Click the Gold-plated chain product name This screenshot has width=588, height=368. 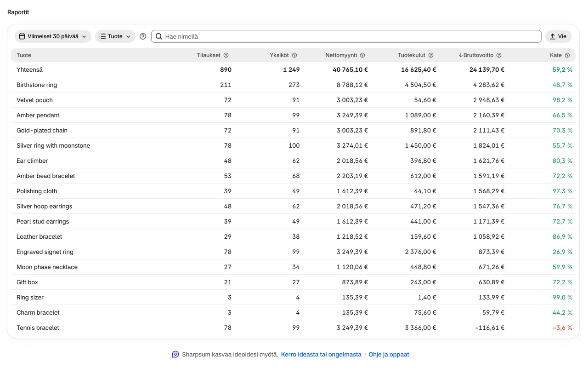[42, 130]
